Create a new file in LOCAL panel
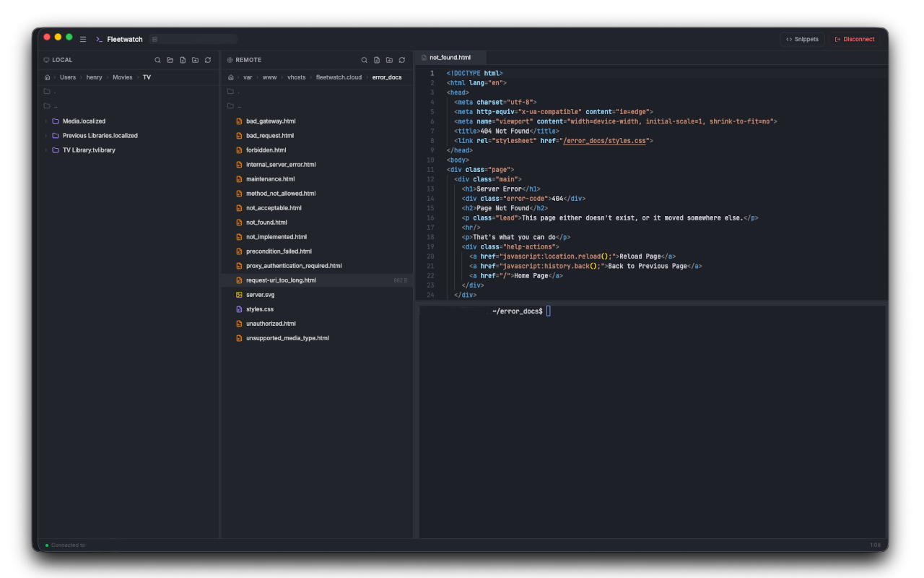 pos(183,60)
